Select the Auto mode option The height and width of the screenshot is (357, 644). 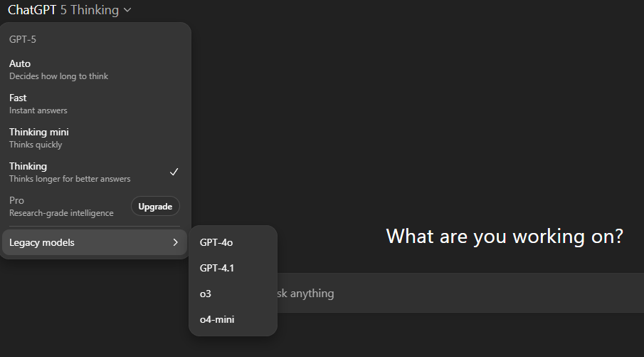click(x=95, y=70)
